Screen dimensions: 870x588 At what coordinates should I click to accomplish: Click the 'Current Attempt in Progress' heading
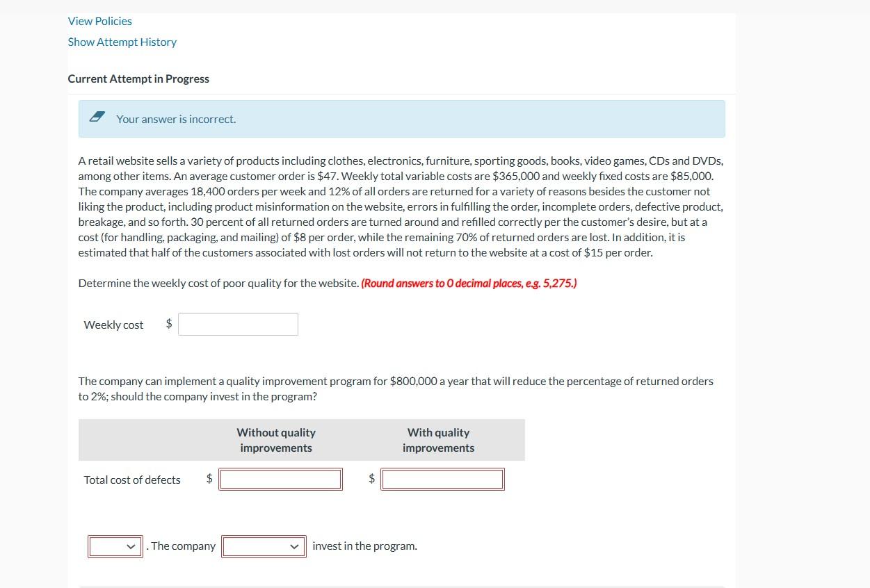pyautogui.click(x=138, y=79)
